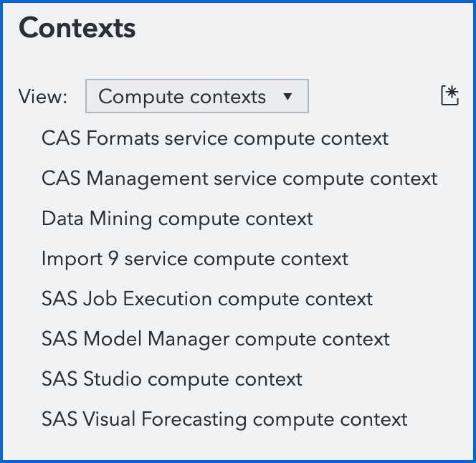Show details for Data Mining context
Image resolution: width=476 pixels, height=463 pixels.
coord(177,219)
